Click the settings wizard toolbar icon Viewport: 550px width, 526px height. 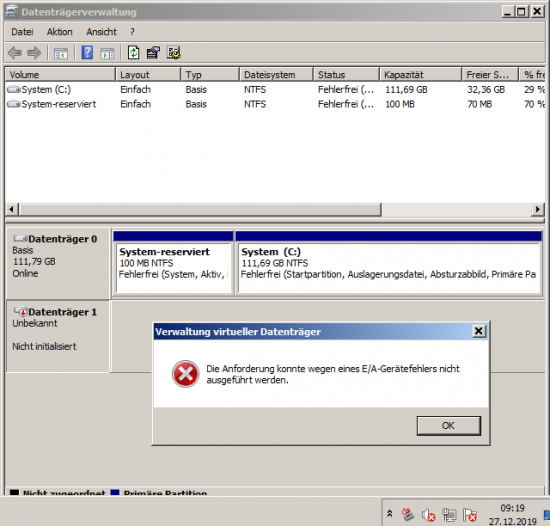tap(174, 53)
